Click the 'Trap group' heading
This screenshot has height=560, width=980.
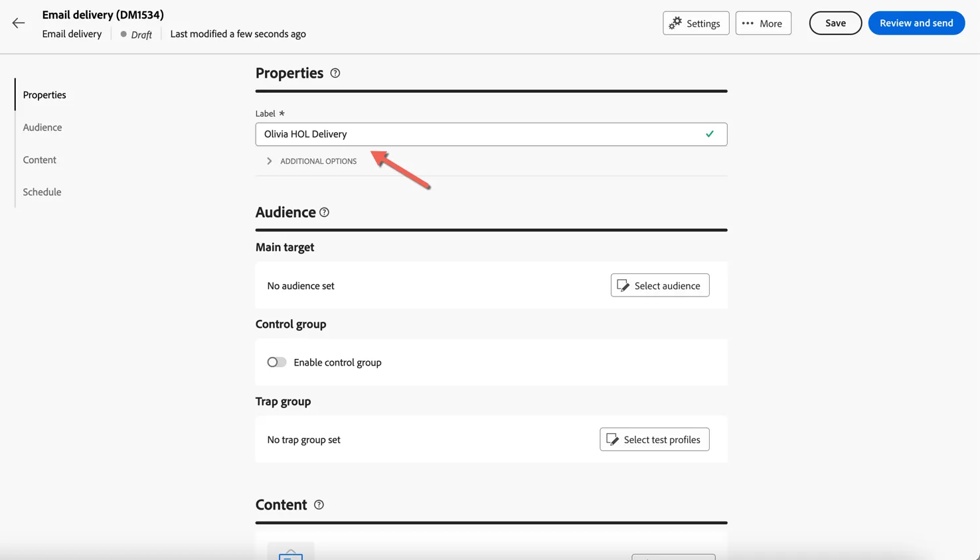[x=283, y=401]
